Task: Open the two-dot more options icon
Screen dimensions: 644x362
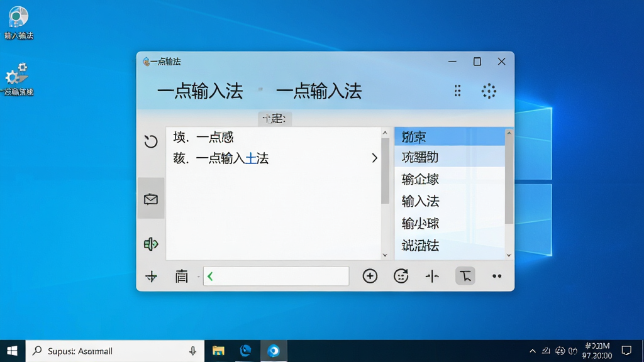Action: pos(497,277)
